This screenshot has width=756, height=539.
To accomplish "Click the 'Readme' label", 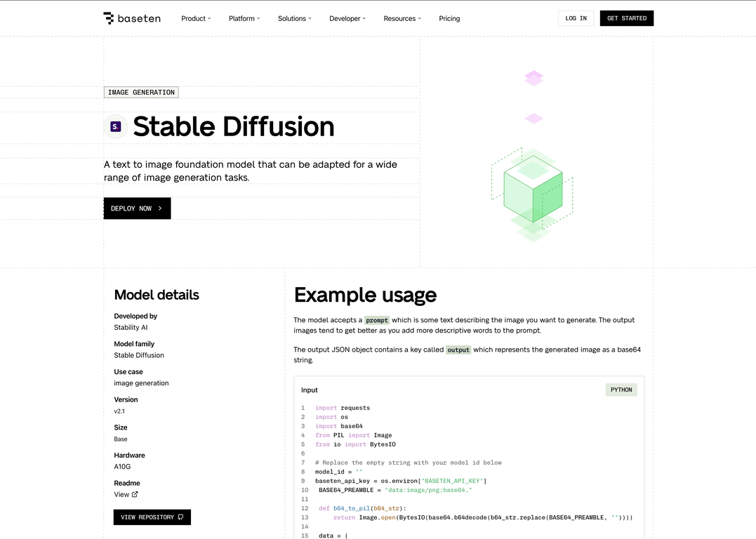I will point(127,483).
